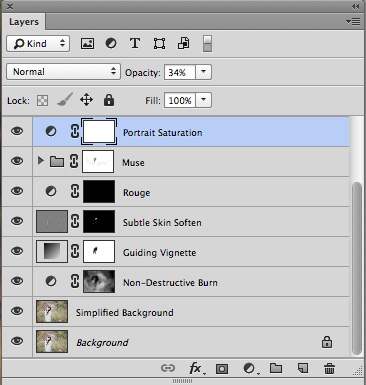Toggle layer filtering switch on/off
This screenshot has height=385, width=366.
207,44
